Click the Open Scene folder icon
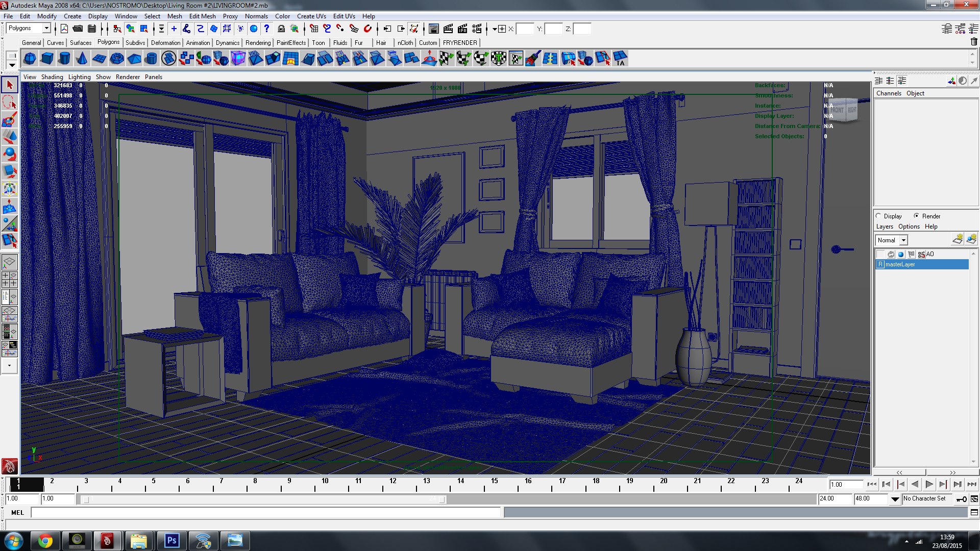 (x=78, y=29)
